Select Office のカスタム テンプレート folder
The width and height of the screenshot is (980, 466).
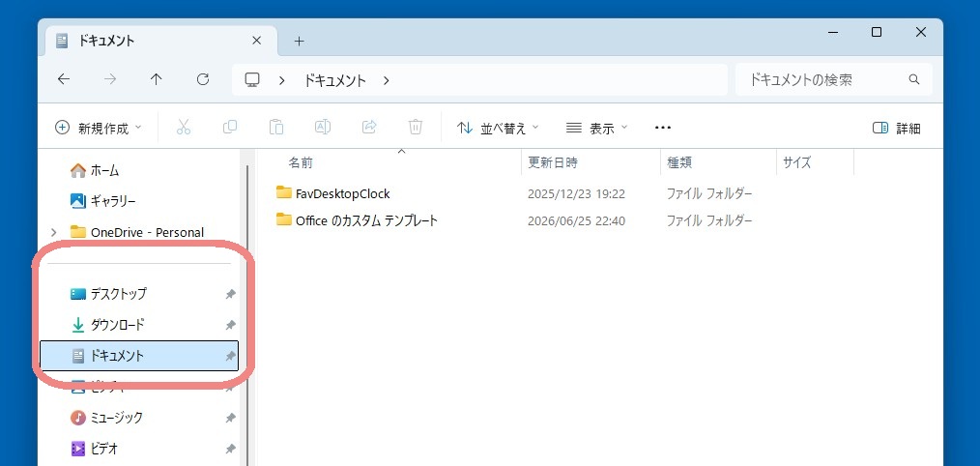367,220
